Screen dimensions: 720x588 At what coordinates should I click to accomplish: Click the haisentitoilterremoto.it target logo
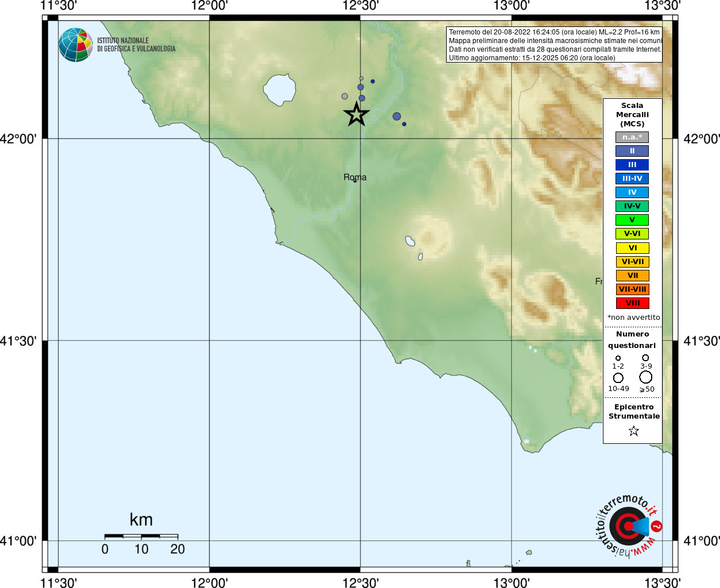click(629, 526)
